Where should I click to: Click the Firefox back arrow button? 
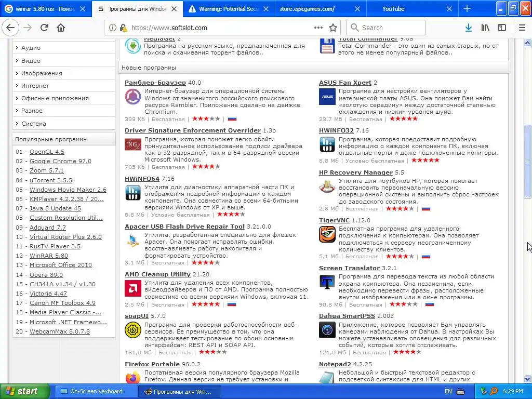[10, 28]
